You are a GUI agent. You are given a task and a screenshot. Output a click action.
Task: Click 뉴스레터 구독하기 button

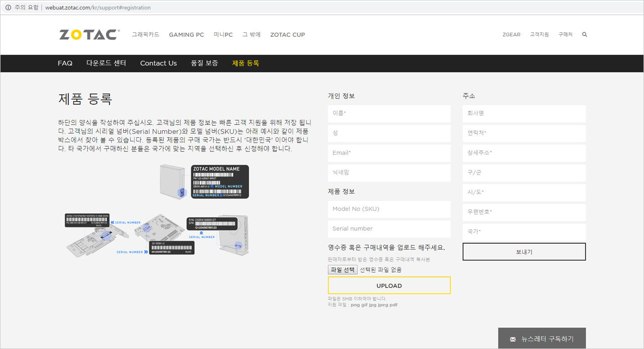542,338
